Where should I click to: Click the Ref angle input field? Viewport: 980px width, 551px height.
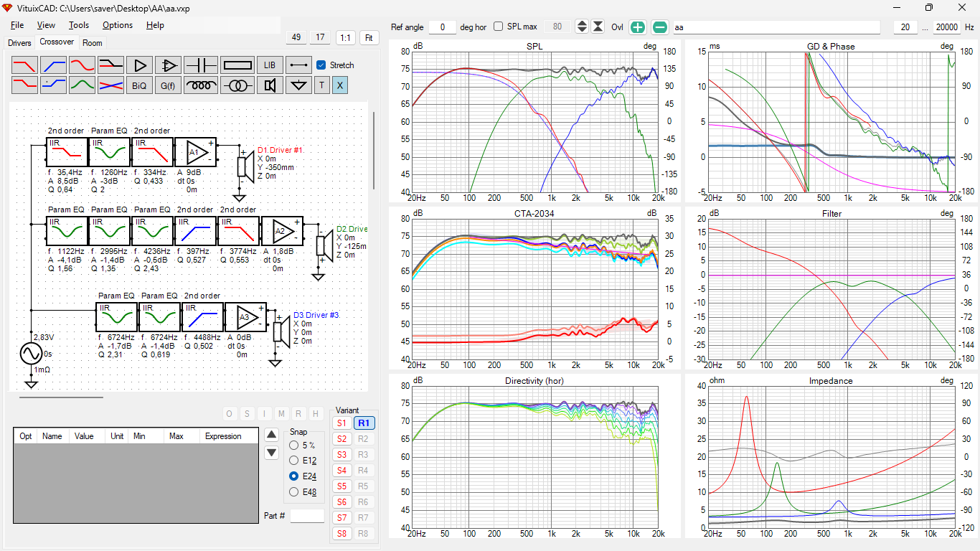[x=443, y=27]
